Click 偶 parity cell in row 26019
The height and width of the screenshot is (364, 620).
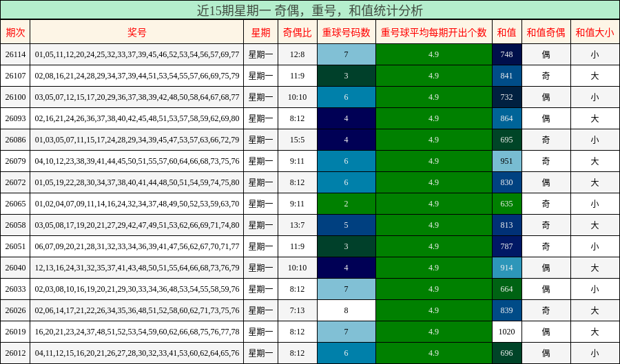coord(546,332)
